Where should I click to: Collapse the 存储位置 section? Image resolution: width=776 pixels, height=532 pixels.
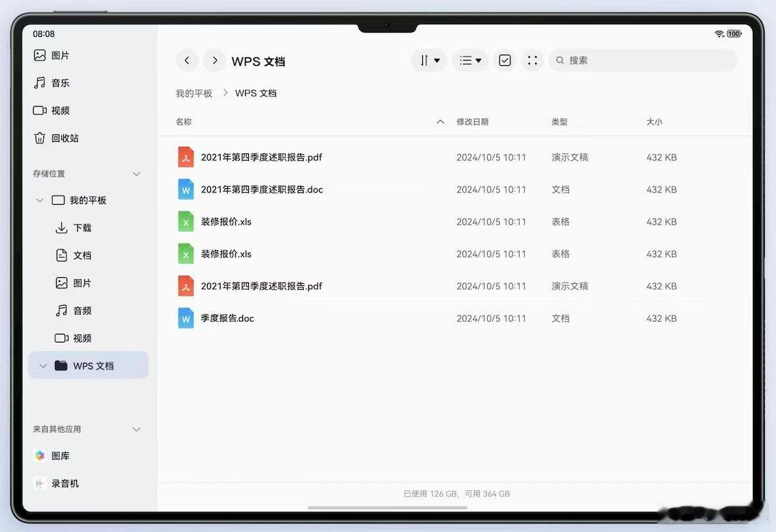[x=136, y=174]
